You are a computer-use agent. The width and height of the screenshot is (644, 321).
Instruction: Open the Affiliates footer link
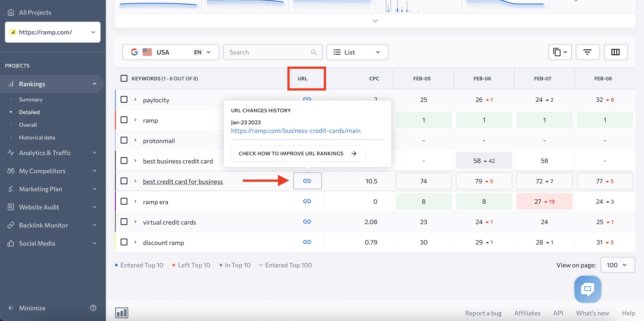pyautogui.click(x=527, y=313)
